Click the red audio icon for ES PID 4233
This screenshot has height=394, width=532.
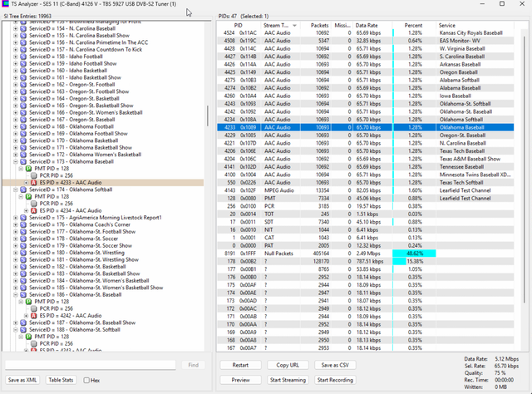pyautogui.click(x=34, y=183)
